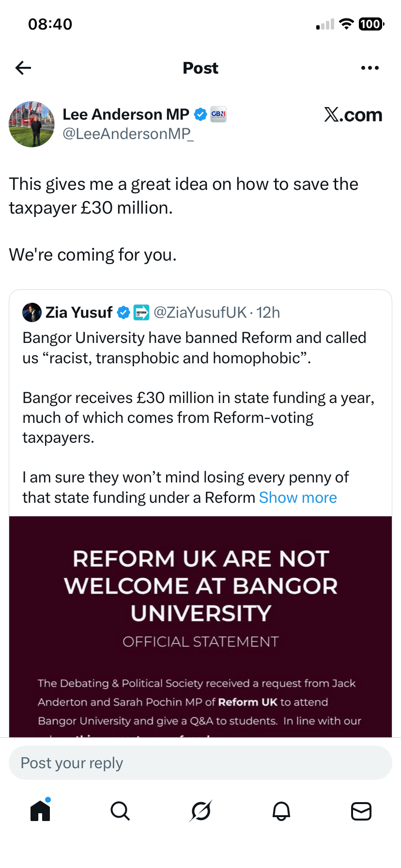Tap the @ZiaYusufUK handle
This screenshot has width=401, height=868.
[200, 312]
